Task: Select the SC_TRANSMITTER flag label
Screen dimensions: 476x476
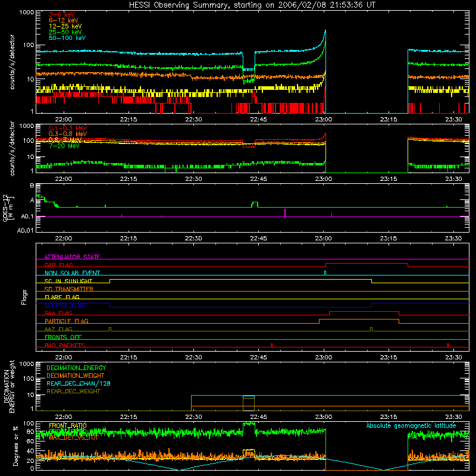Action: pyautogui.click(x=68, y=289)
